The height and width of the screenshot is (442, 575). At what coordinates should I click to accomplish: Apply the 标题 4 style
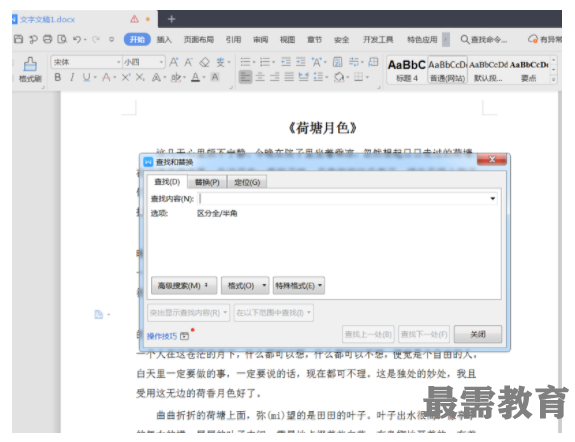coord(407,70)
